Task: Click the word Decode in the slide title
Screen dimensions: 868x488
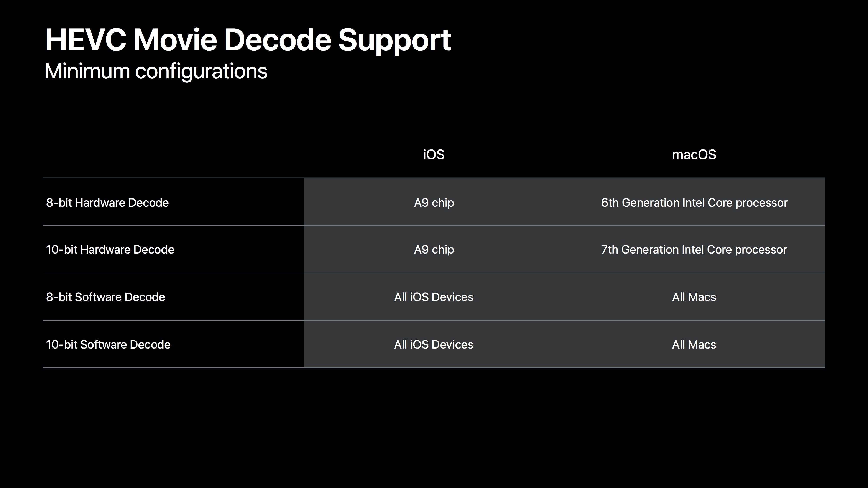Action: (277, 40)
